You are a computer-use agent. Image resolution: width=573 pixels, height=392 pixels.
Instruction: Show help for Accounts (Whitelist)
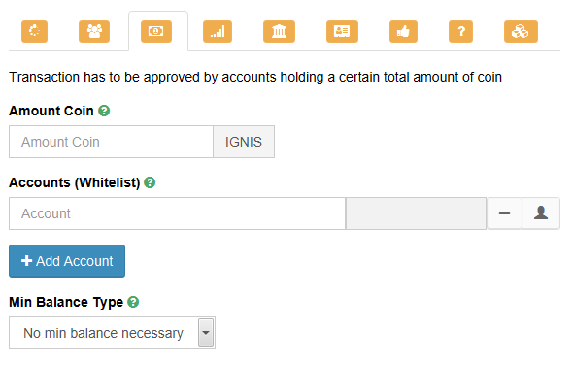pos(150,182)
